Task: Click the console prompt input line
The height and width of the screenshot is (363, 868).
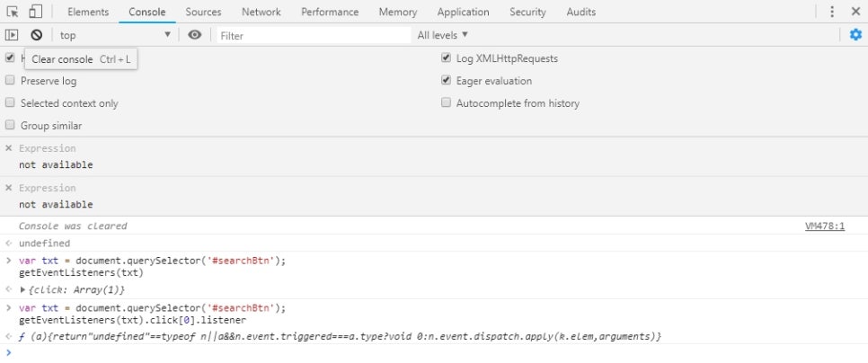Action: (x=434, y=352)
